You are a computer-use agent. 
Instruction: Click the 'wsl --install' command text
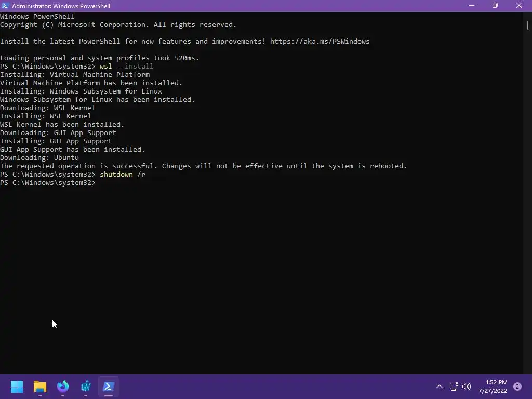coord(127,66)
